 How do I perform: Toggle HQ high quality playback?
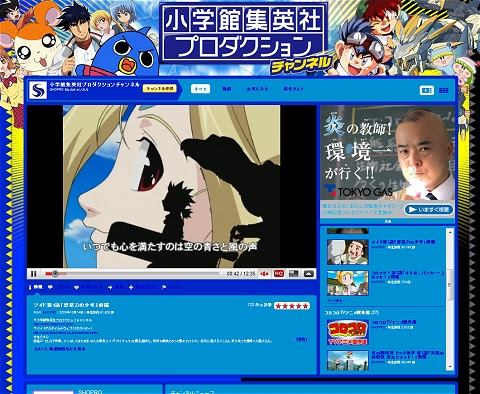click(279, 274)
